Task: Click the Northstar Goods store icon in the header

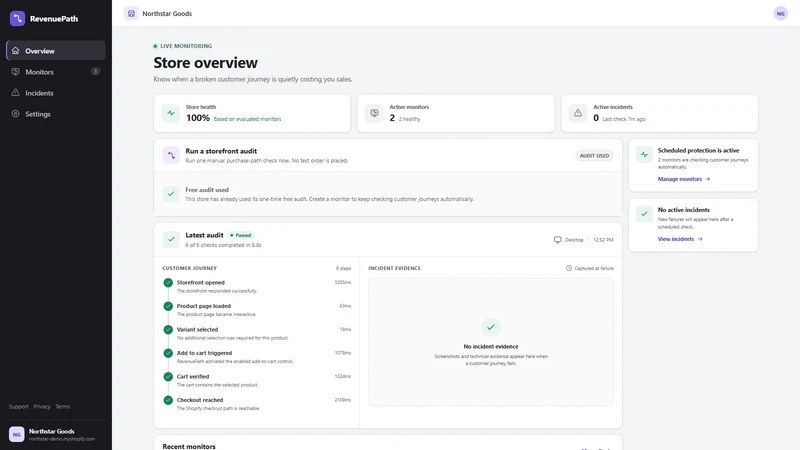Action: point(131,13)
